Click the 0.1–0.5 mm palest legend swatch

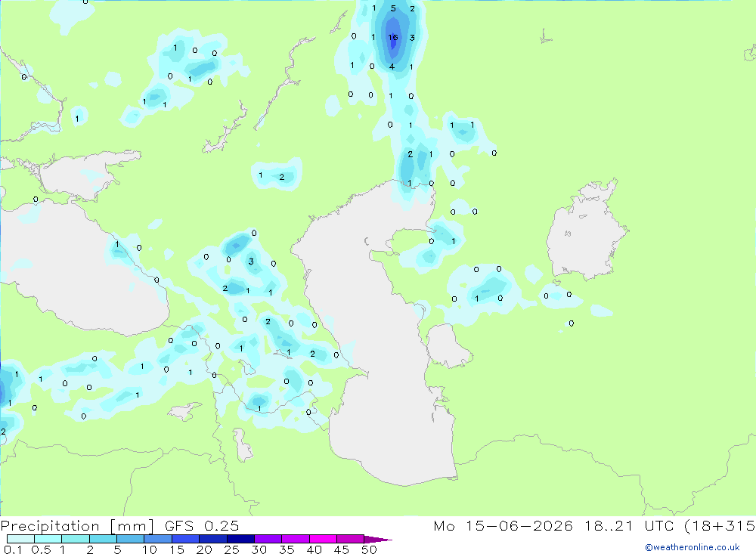pyautogui.click(x=20, y=539)
